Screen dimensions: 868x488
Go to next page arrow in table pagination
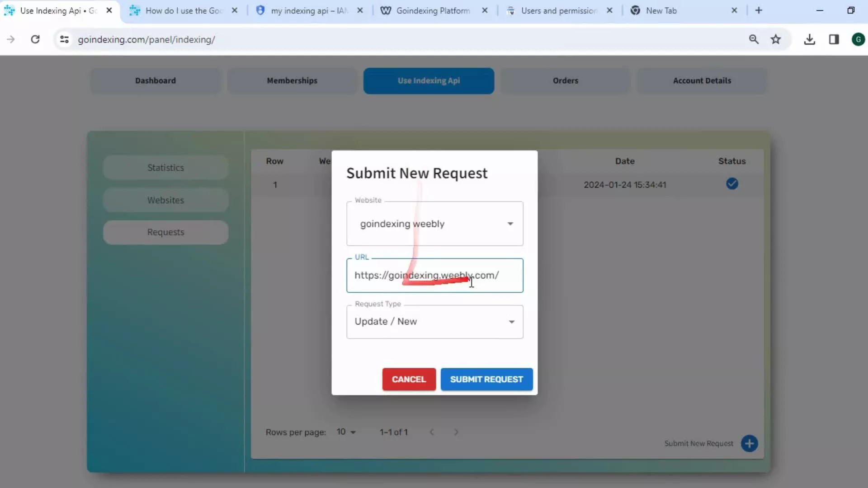coord(456,432)
